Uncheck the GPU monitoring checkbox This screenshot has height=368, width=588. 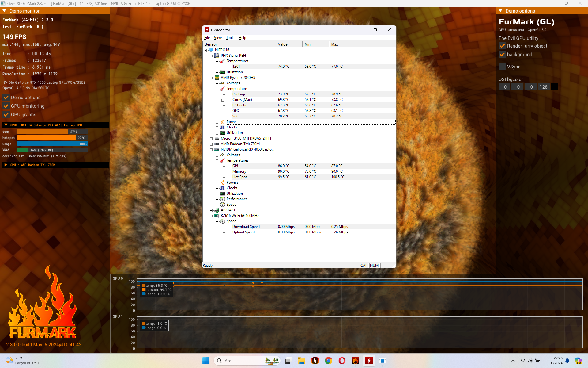(6, 106)
